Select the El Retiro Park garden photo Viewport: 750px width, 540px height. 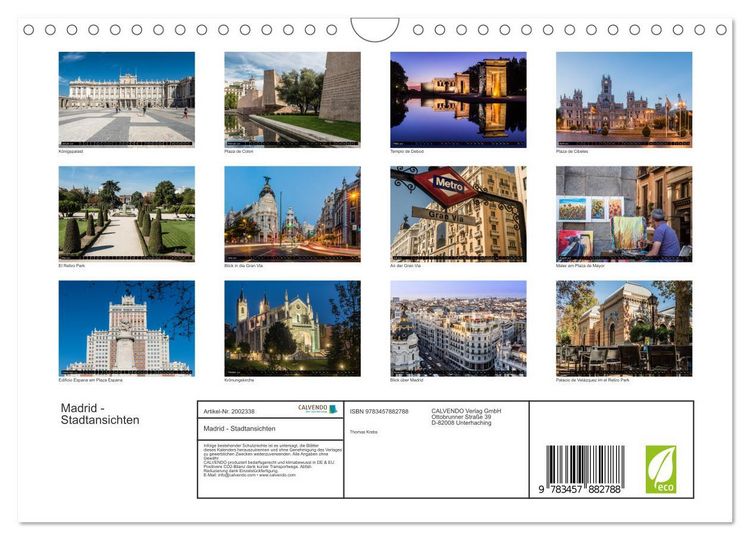coord(127,214)
